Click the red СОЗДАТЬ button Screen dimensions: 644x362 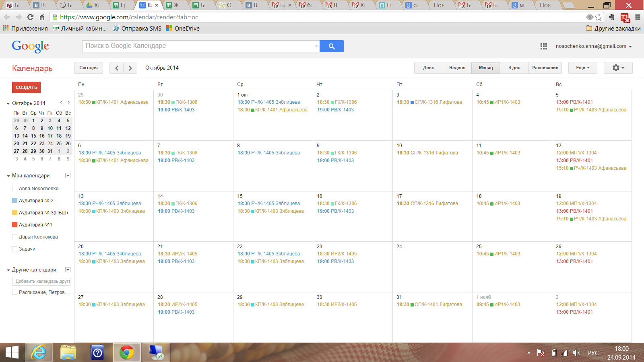coord(27,87)
